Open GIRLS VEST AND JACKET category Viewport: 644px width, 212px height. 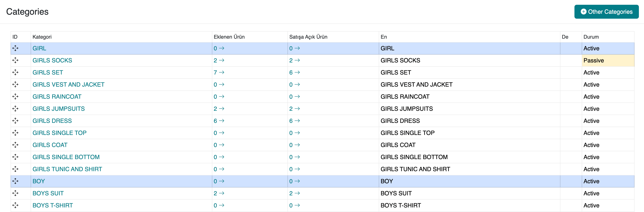point(68,85)
